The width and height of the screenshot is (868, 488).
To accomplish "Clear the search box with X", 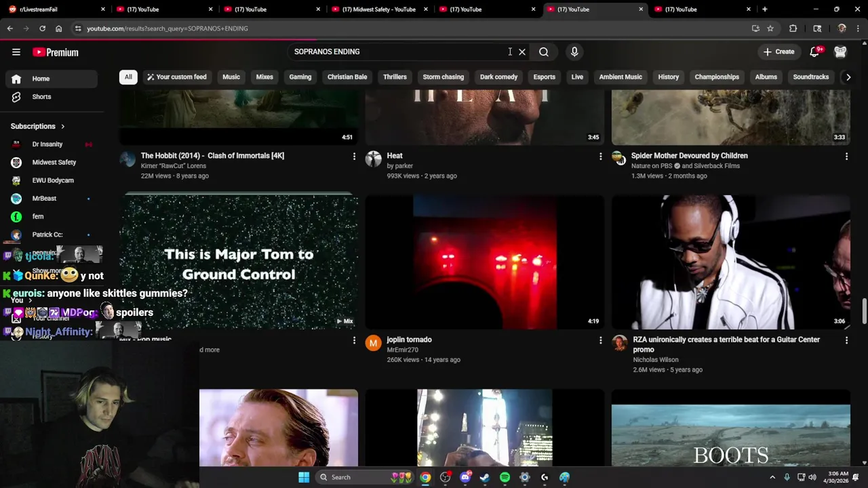I will point(522,52).
